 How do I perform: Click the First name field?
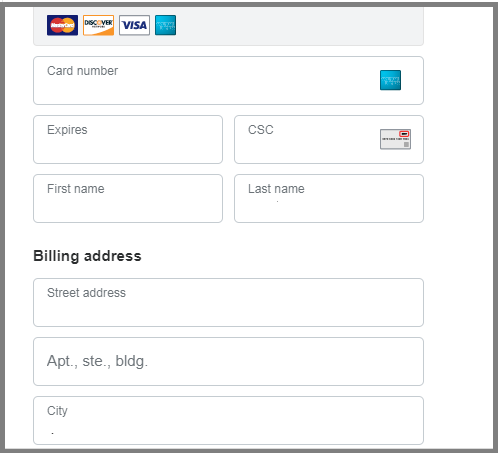pyautogui.click(x=128, y=198)
